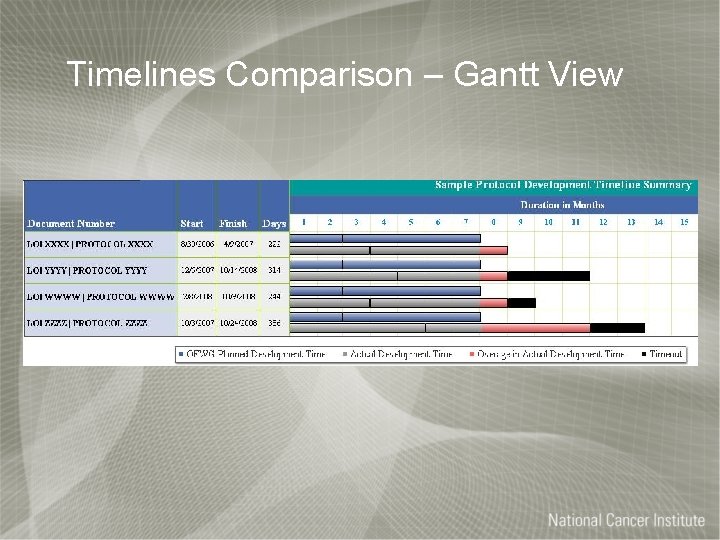Click the Start date in the PROTOCOL WWWW row
Viewport: 720px width, 540px height.
(197, 297)
